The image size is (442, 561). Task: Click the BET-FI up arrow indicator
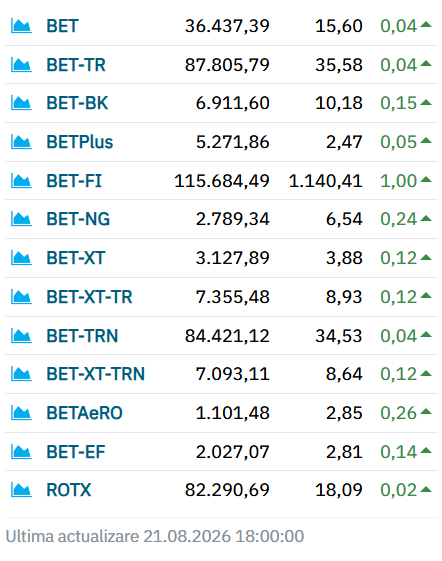click(x=426, y=179)
